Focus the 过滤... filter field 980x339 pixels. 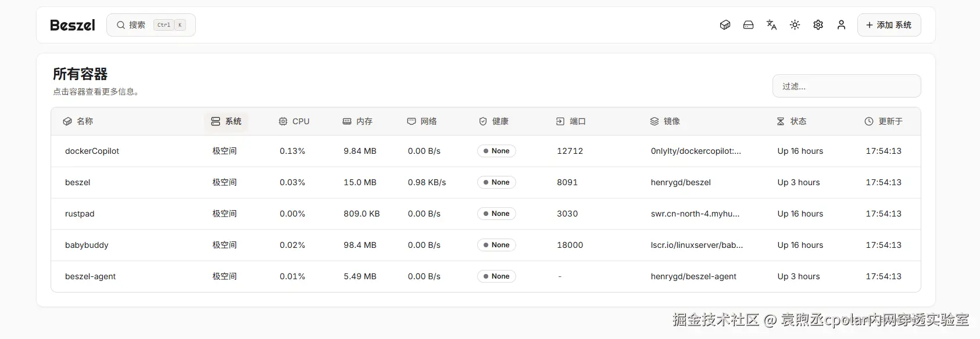[846, 86]
